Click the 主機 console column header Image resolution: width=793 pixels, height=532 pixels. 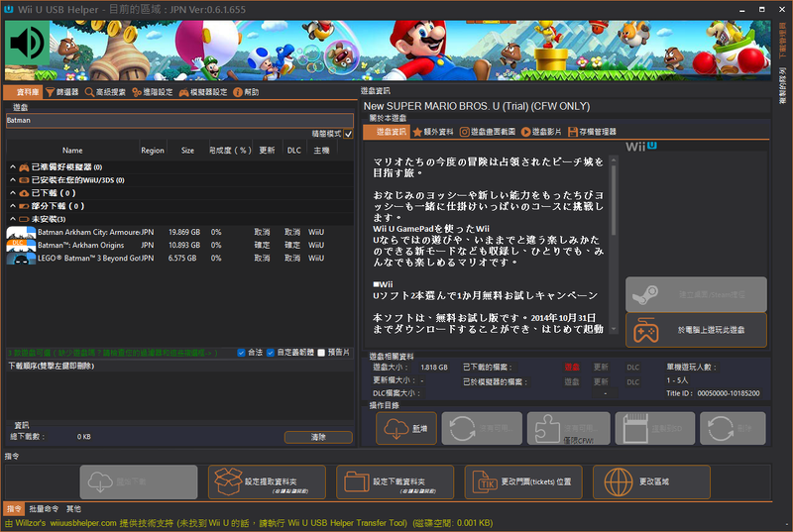click(x=321, y=151)
